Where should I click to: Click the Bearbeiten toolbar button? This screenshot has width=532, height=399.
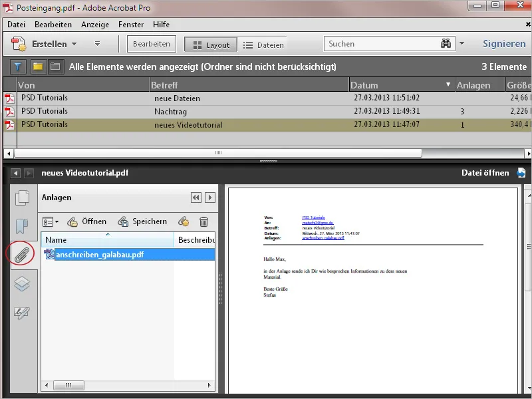pos(152,44)
